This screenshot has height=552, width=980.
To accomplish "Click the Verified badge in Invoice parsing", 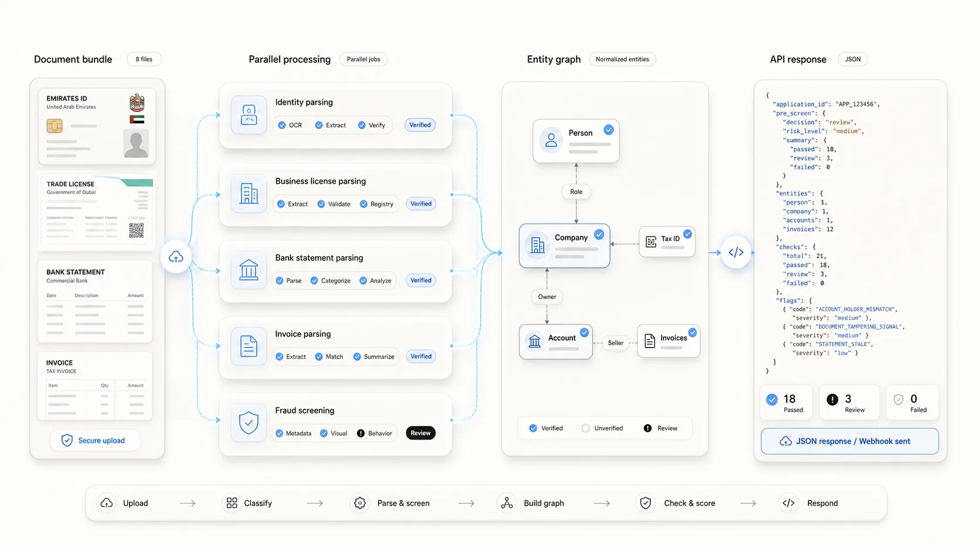I will pos(421,356).
